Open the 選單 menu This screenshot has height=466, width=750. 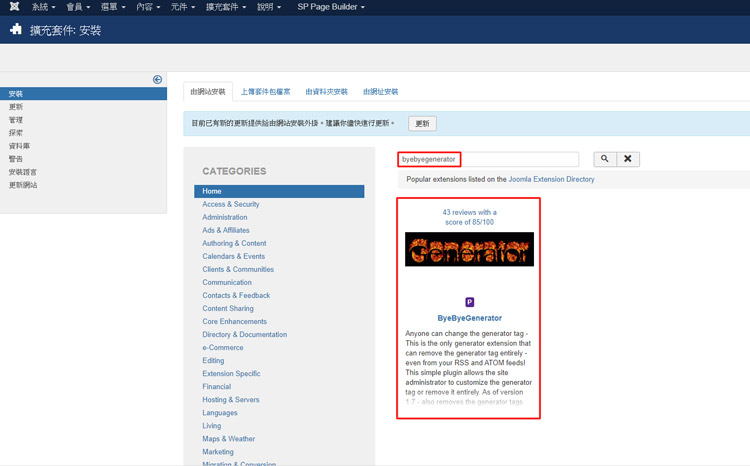click(113, 7)
